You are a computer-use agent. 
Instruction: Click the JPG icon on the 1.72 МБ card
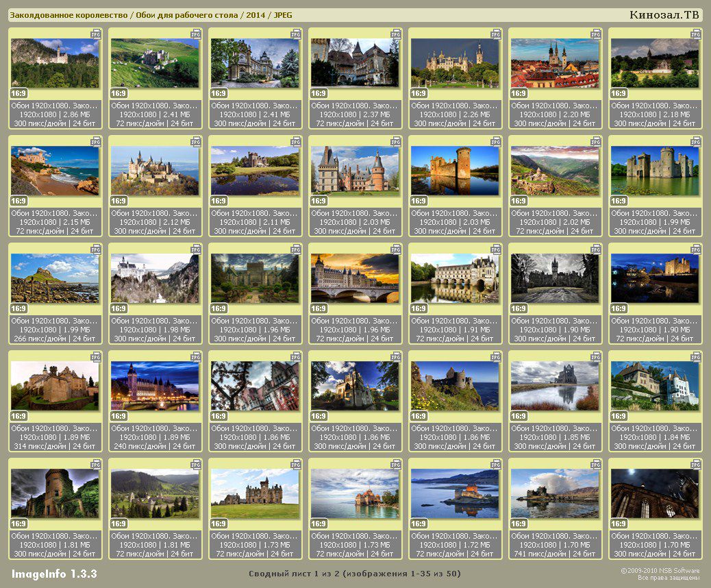click(496, 464)
